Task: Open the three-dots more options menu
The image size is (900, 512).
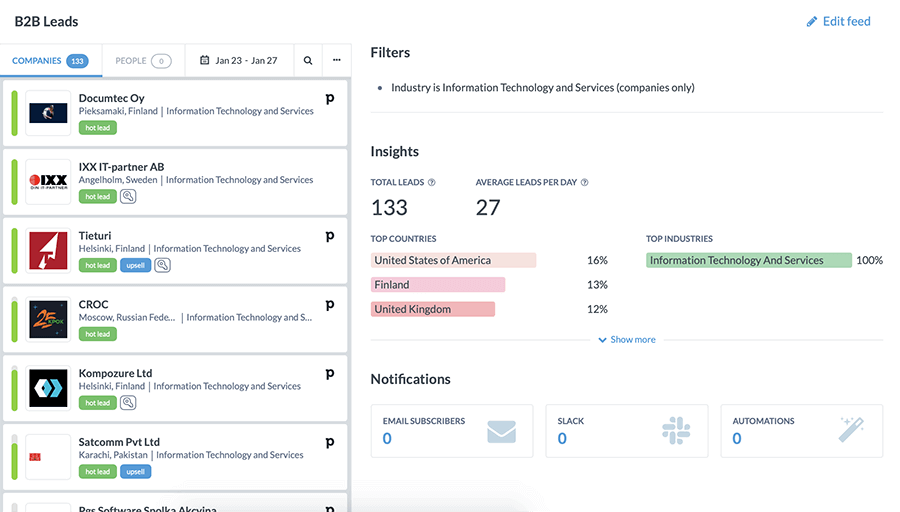Action: point(337,61)
